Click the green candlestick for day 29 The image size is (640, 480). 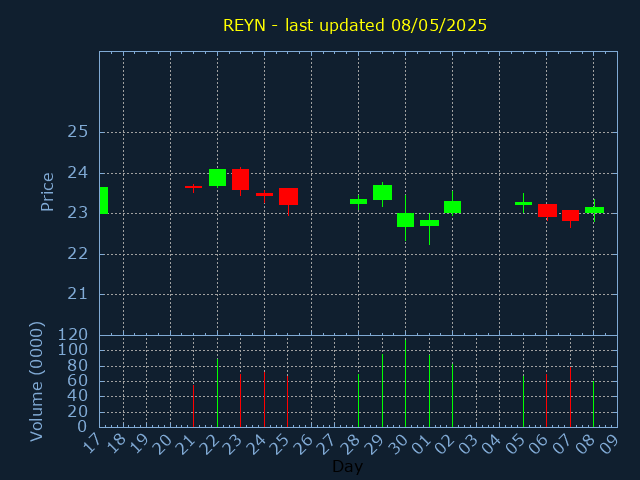382,193
